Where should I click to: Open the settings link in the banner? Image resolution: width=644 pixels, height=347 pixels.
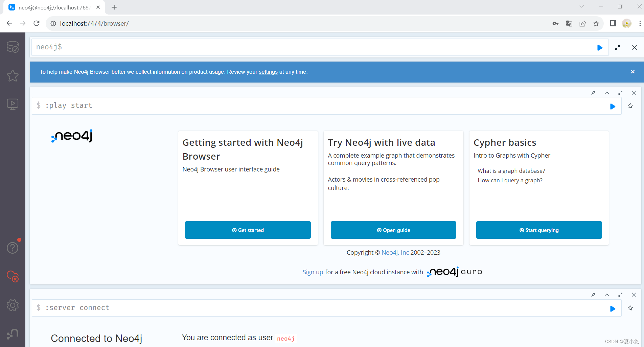click(268, 72)
